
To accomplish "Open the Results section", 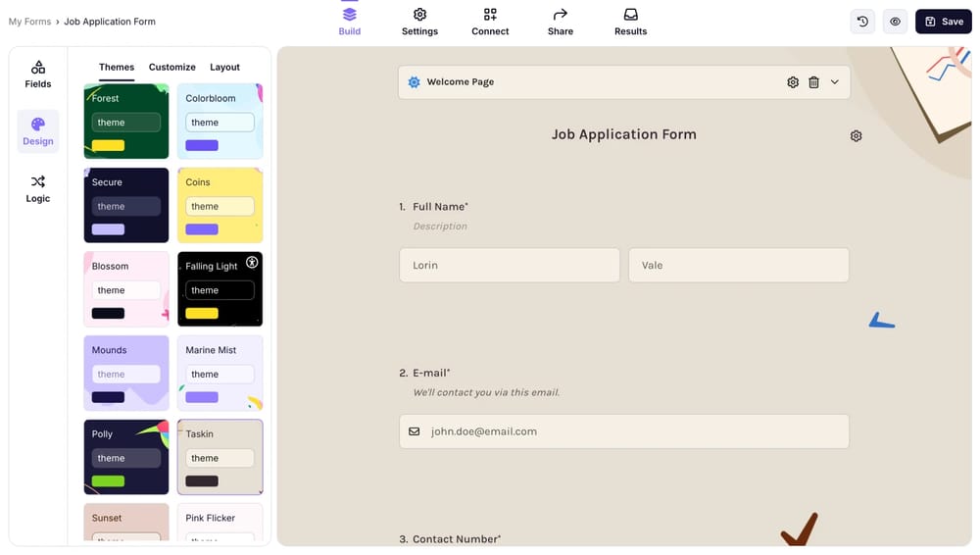I will [630, 22].
